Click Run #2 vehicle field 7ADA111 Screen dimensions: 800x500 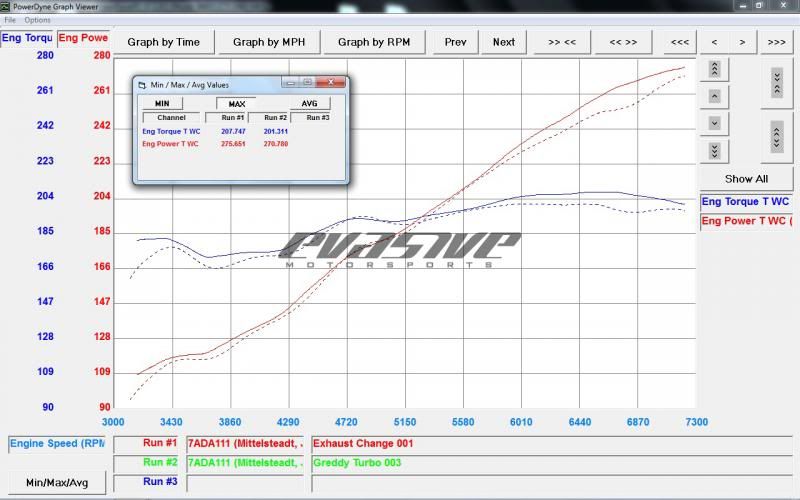245,463
